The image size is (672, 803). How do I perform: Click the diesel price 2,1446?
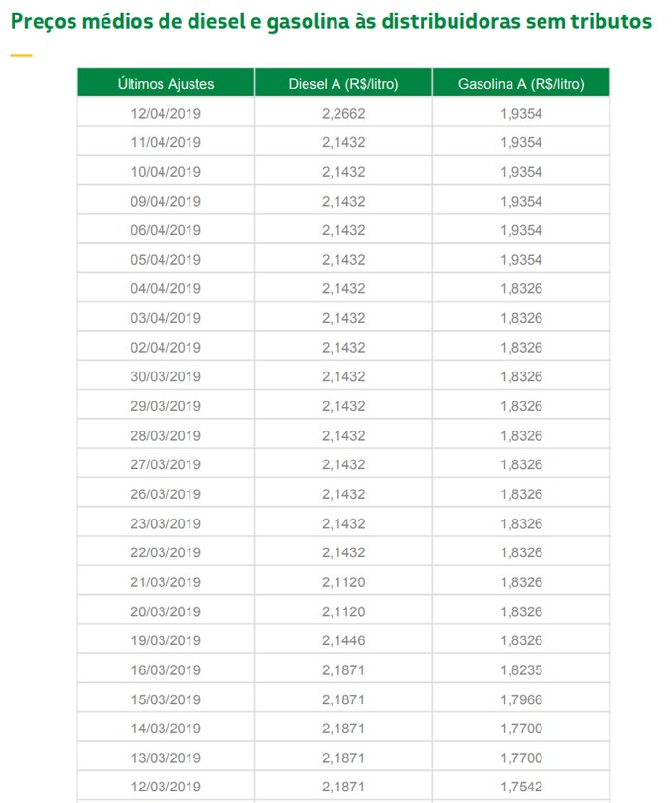pos(343,640)
